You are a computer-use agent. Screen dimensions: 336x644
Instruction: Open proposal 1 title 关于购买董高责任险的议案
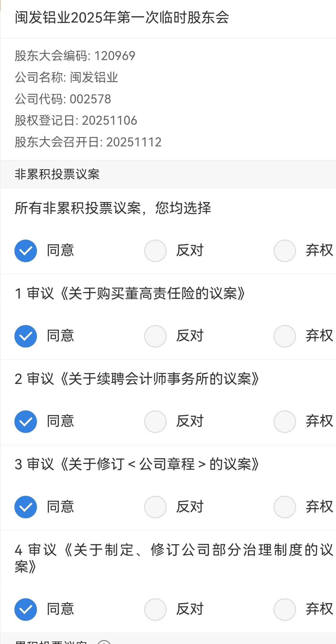[x=130, y=293]
